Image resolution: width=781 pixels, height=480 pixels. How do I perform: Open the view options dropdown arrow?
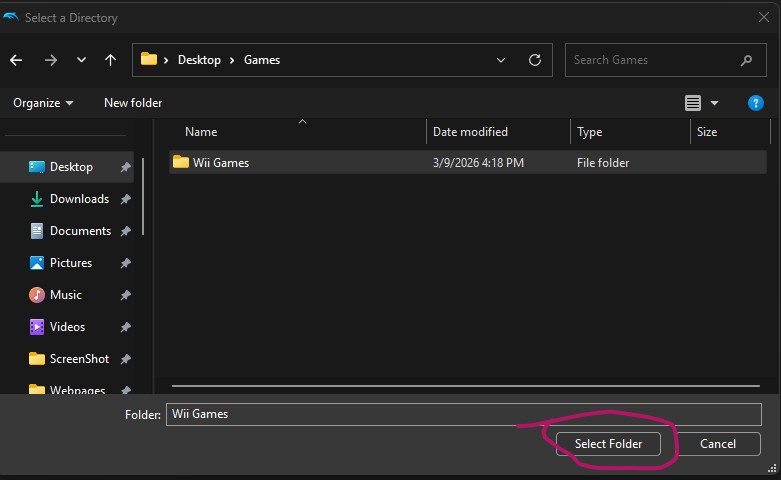[714, 103]
